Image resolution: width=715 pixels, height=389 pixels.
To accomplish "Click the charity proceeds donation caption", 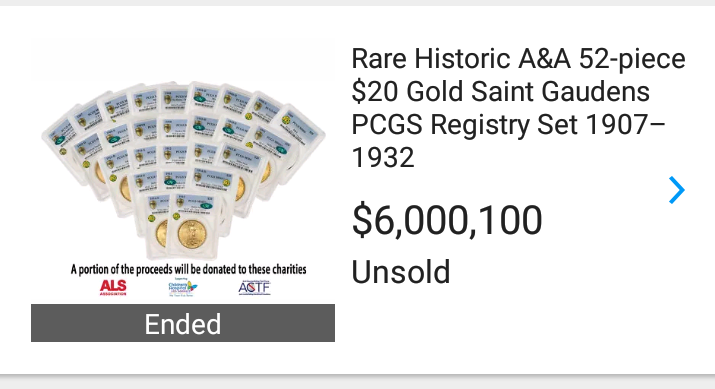I will pos(188,270).
